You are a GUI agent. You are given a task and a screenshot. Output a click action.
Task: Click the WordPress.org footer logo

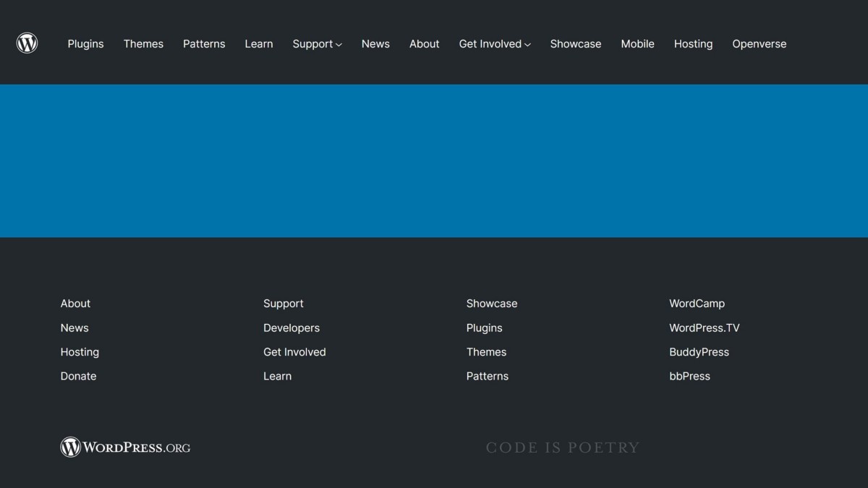click(125, 448)
